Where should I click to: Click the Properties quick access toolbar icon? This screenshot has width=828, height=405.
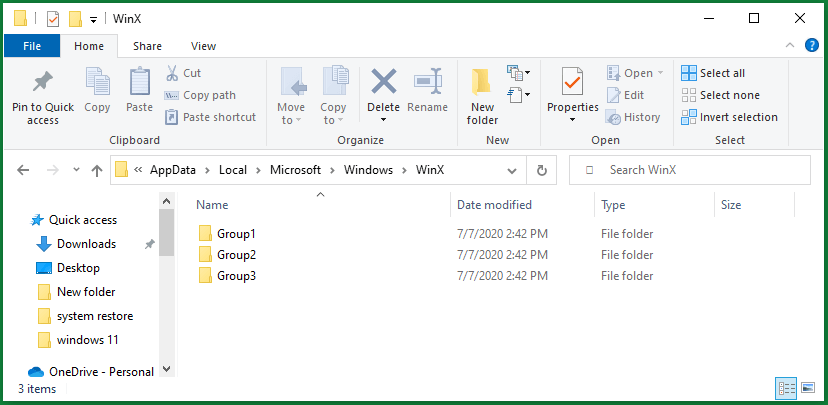53,20
